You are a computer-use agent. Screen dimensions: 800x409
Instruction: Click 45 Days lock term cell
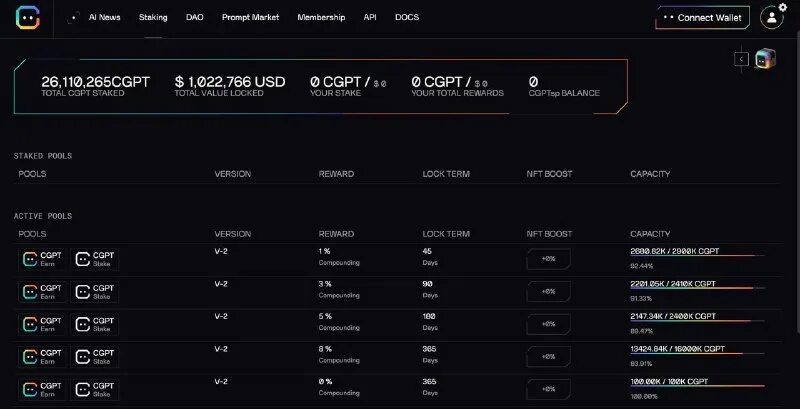(430, 257)
